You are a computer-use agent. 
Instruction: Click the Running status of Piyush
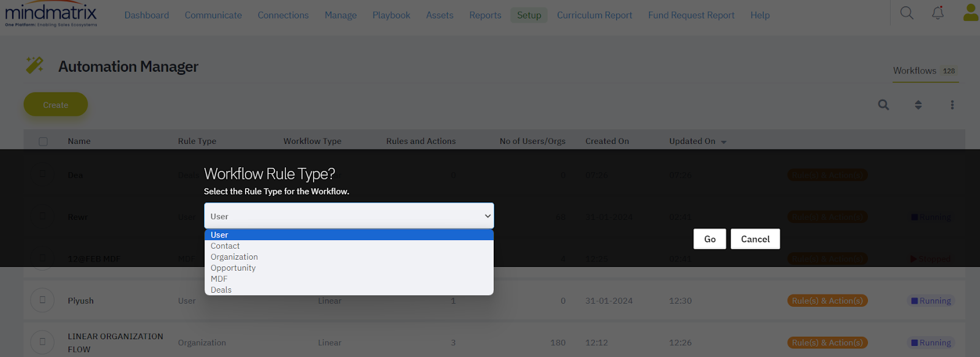tap(931, 301)
